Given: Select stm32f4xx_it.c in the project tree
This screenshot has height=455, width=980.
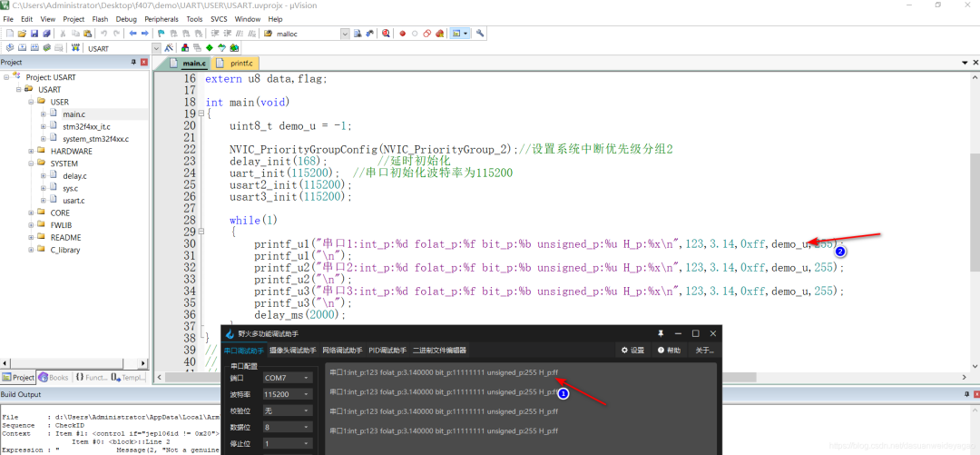Looking at the screenshot, I should click(x=86, y=126).
